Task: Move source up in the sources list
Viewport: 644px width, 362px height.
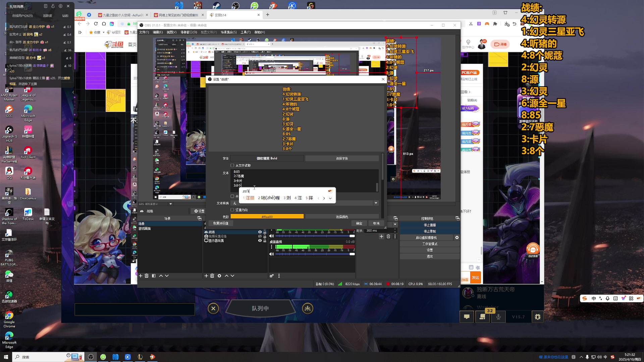Action: click(x=227, y=276)
